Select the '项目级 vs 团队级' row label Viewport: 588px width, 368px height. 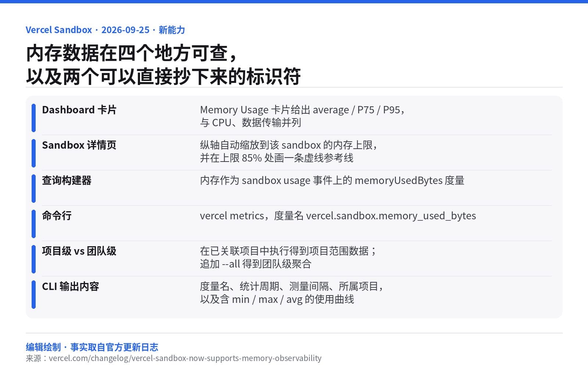click(79, 251)
